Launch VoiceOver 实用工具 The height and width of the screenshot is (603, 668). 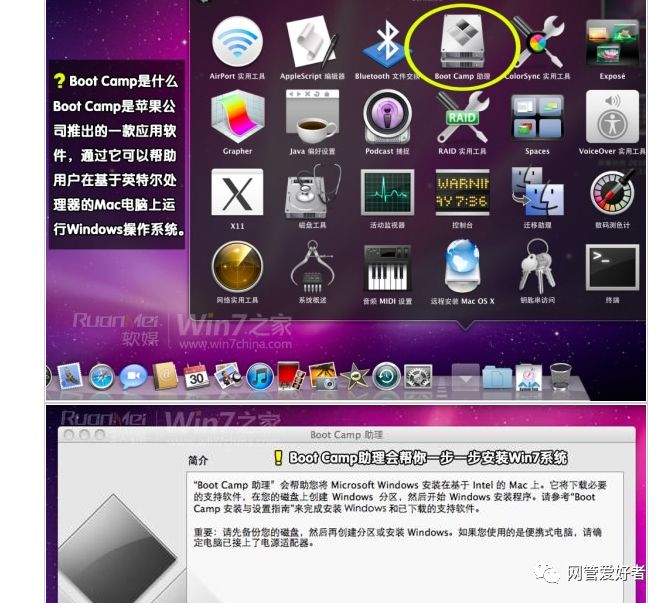[x=612, y=117]
